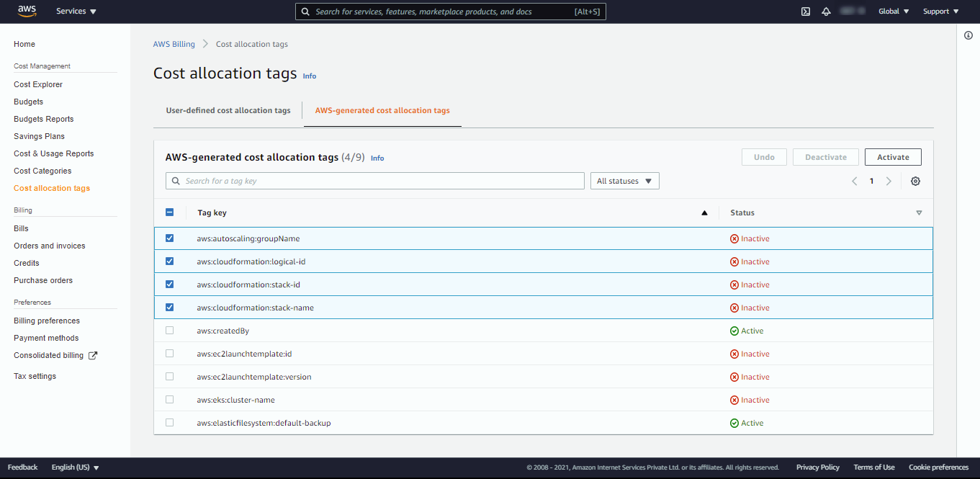Open the notifications bell
This screenshot has width=980, height=479.
(826, 12)
